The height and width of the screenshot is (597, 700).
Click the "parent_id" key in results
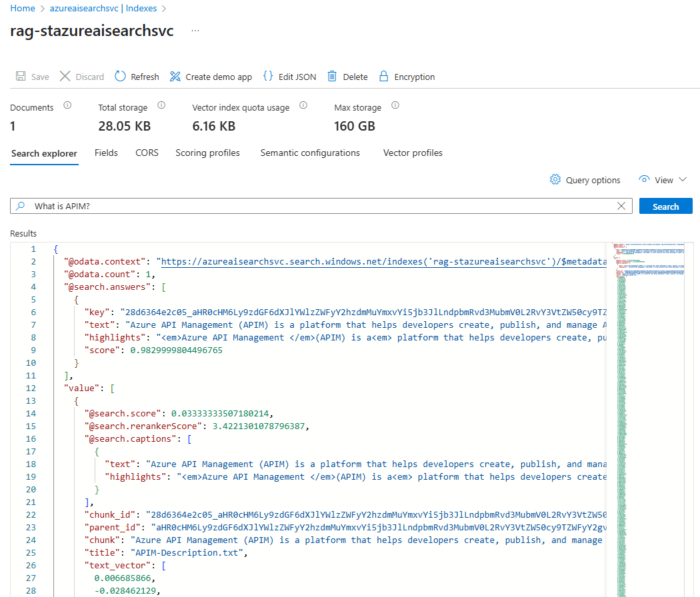113,528
